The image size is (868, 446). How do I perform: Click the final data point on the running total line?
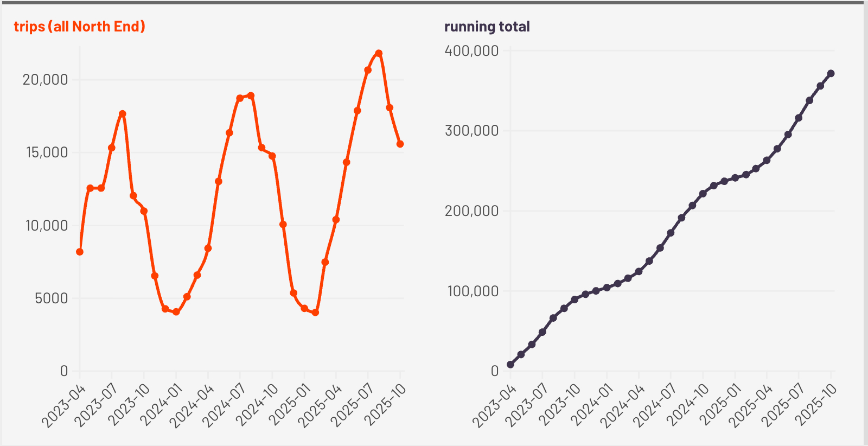[831, 74]
